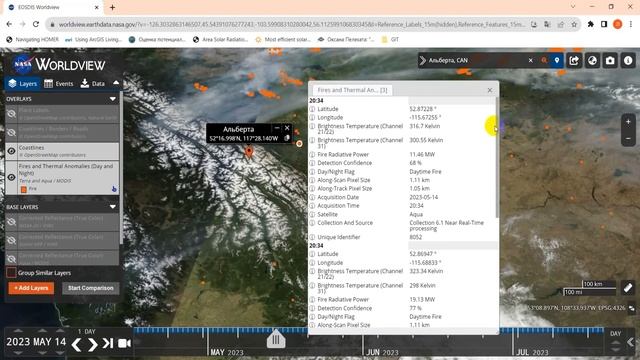
Task: Click the Start Comparison button
Action: point(91,288)
